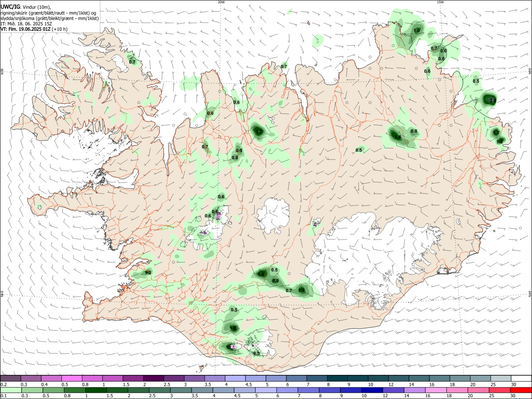532x399 pixels.
Task: Click the "0.9" value just above the northwest 0.8
Action: (x=239, y=151)
